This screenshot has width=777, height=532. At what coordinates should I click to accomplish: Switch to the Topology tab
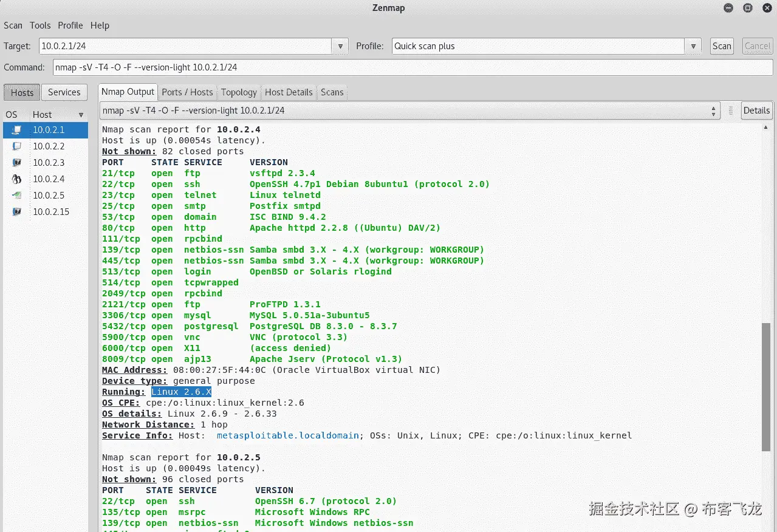[x=239, y=92]
